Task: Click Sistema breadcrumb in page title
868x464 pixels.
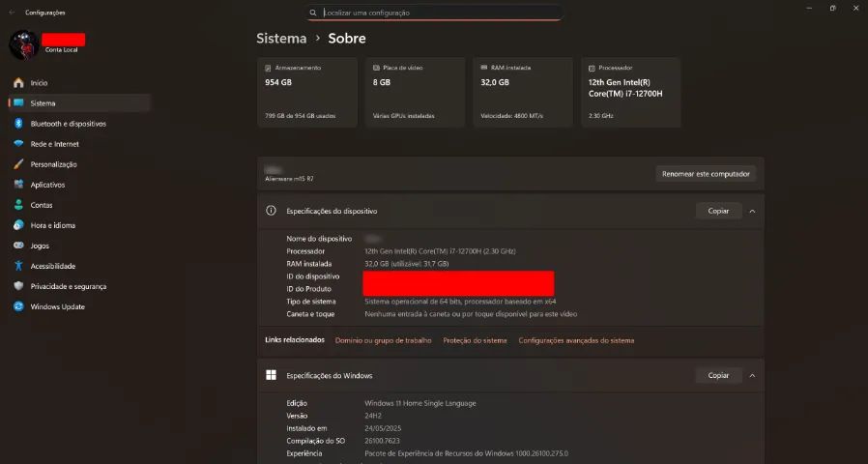Action: click(x=281, y=39)
